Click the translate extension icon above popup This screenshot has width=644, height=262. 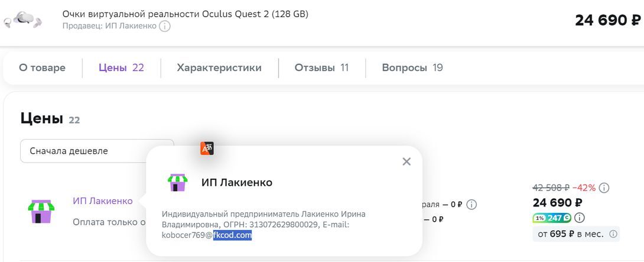(207, 148)
